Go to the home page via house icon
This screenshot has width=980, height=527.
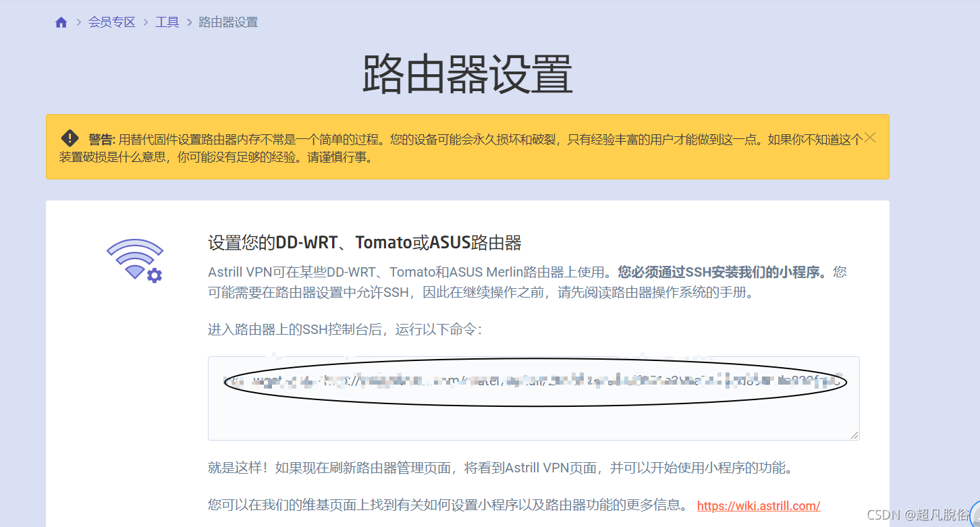[61, 22]
